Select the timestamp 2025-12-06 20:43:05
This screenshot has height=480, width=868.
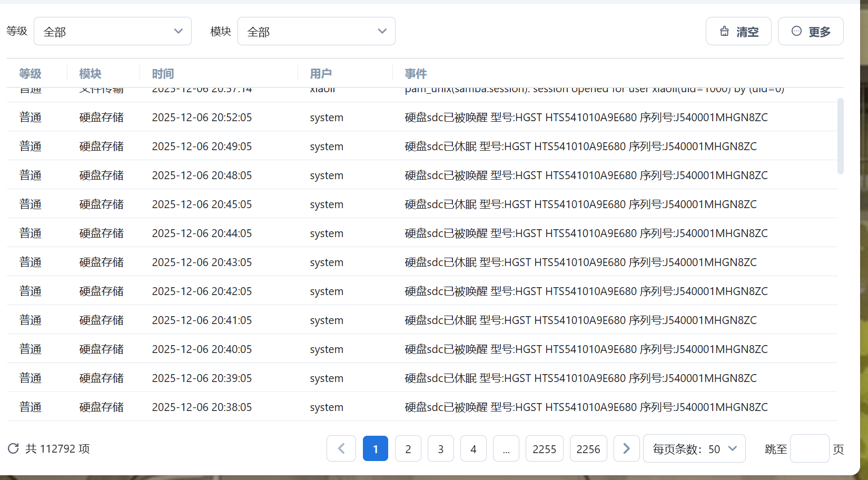click(202, 262)
